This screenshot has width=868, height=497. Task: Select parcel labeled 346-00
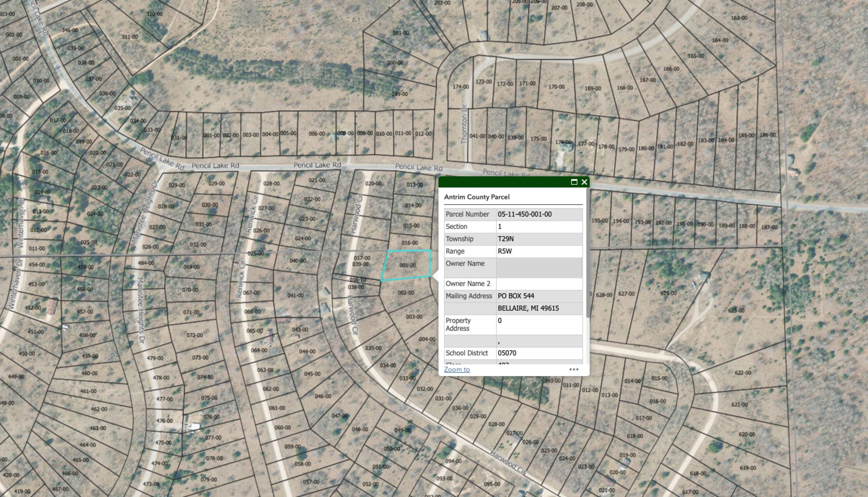pyautogui.click(x=70, y=30)
